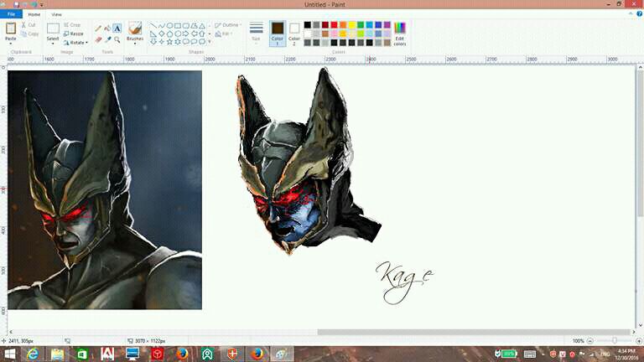Expand the Paste dropdown arrow

pyautogui.click(x=11, y=44)
